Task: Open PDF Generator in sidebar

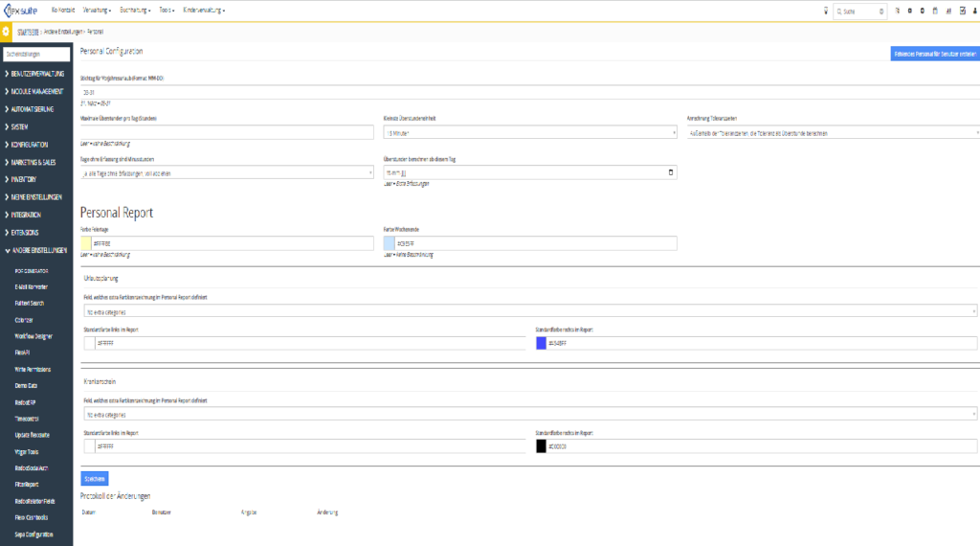Action: 32,271
